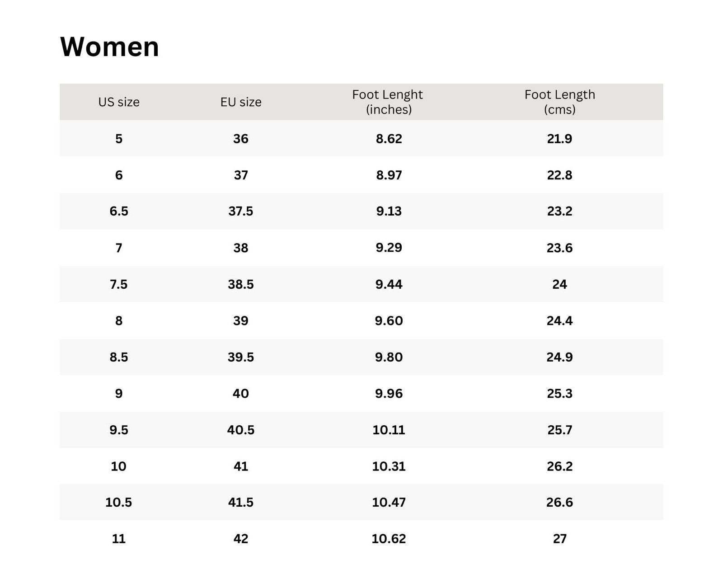This screenshot has width=723, height=588.
Task: Select the EU size column header
Action: pos(241,102)
